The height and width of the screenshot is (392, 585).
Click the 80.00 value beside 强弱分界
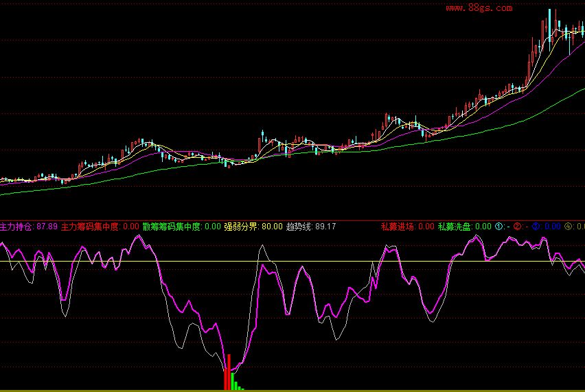tap(272, 227)
